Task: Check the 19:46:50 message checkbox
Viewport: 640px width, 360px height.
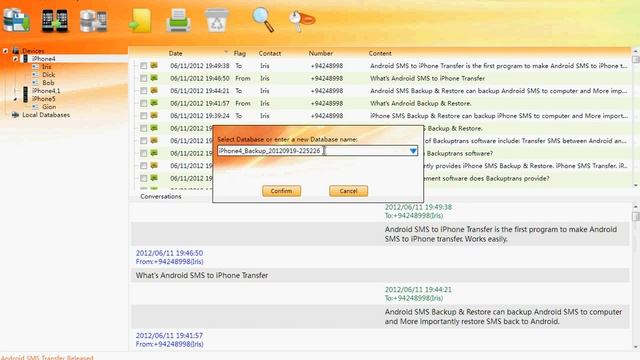Action: (x=143, y=78)
